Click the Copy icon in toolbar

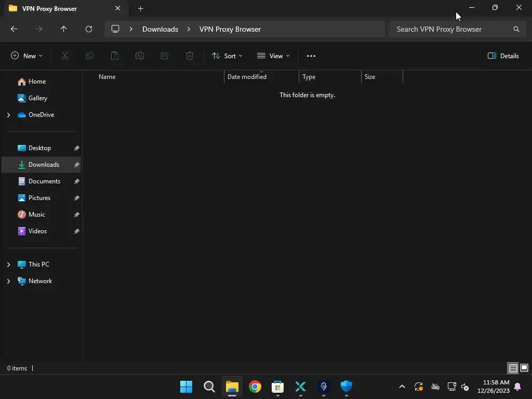(90, 56)
